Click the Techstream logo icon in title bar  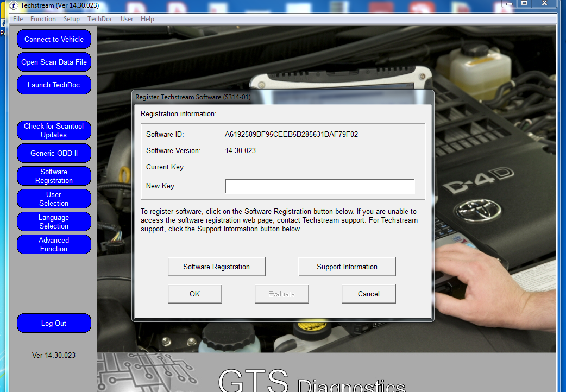[x=6, y=4]
